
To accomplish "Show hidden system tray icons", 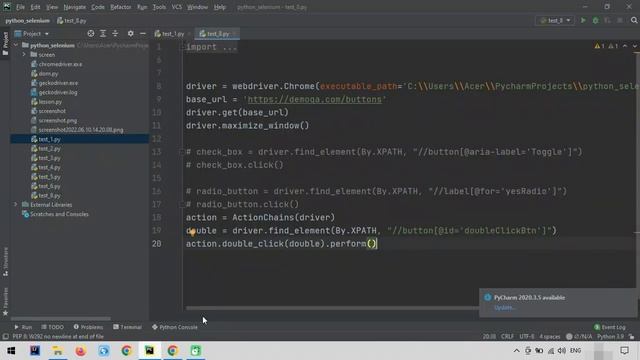I will coord(516,351).
